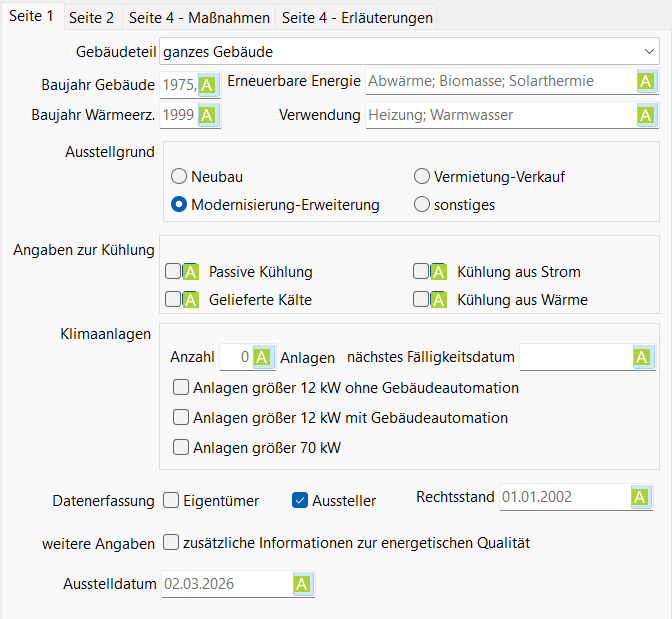This screenshot has width=672, height=619.
Task: Choose Vermietung-Verkauf as Ausstellgrund
Action: [422, 177]
